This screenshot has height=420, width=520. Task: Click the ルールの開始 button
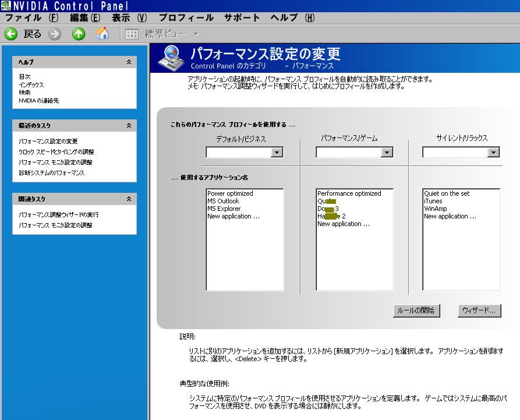[416, 310]
